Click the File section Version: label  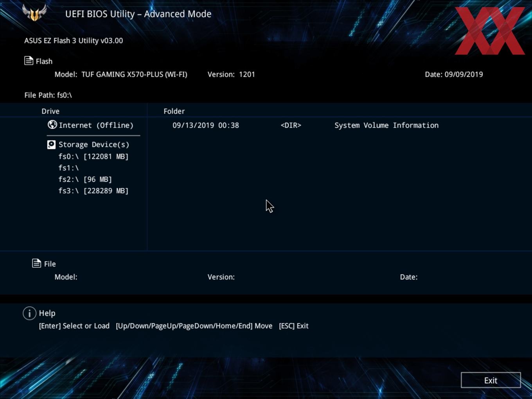click(221, 277)
